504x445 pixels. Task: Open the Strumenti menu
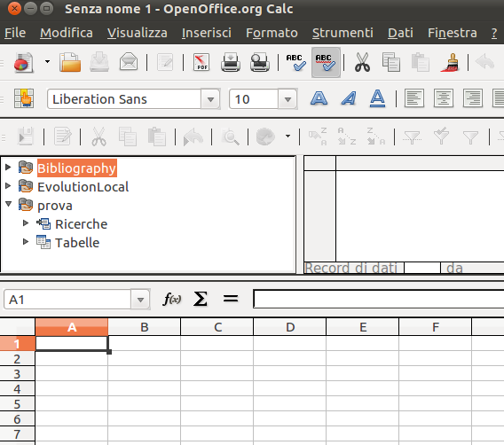343,33
